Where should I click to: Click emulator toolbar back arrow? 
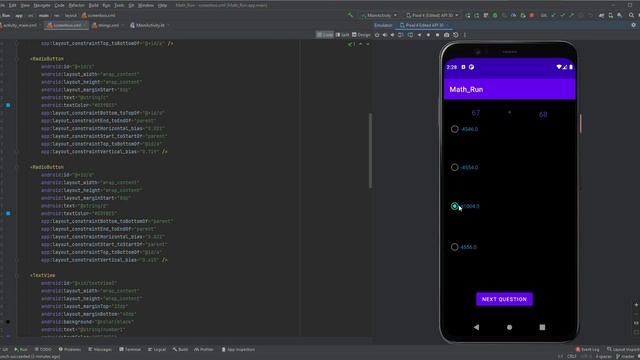point(419,35)
